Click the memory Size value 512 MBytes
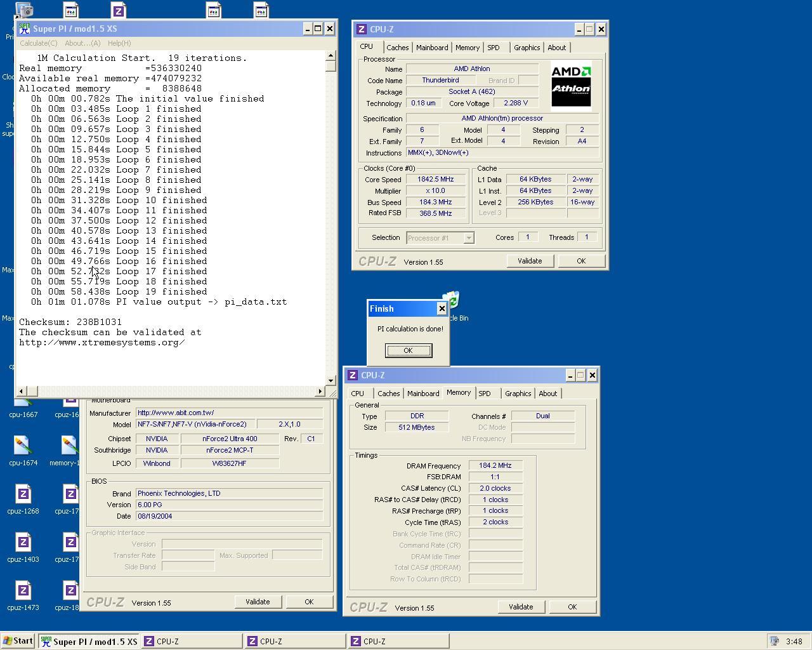 point(417,428)
